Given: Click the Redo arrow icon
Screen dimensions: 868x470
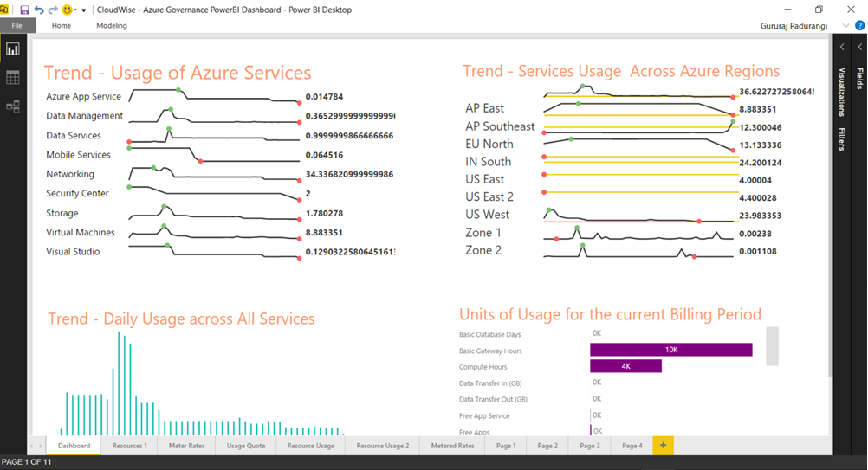Looking at the screenshot, I should pos(53,10).
